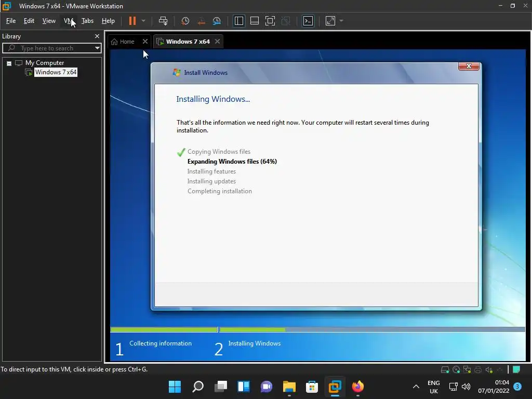Open the View menu
The width and height of the screenshot is (532, 399).
point(49,21)
